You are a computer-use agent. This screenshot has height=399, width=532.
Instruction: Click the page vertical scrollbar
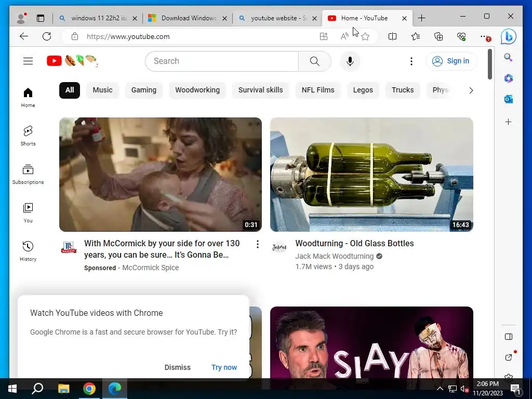click(489, 64)
